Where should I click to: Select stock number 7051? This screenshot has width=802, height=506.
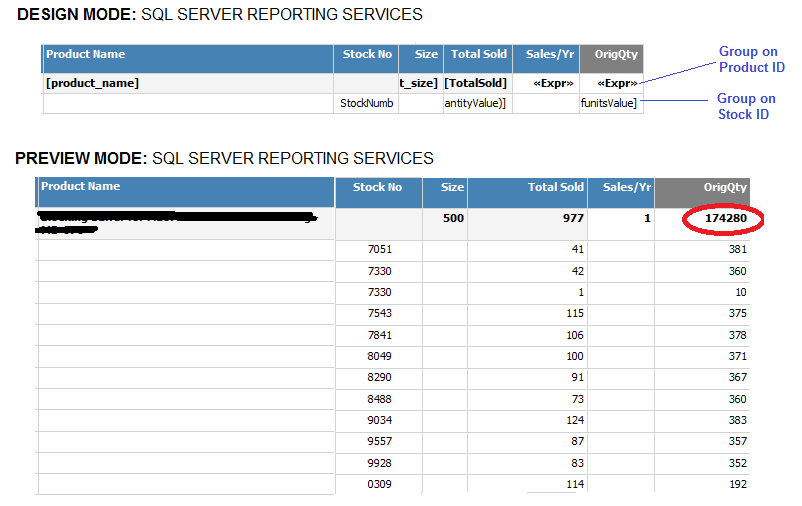[380, 250]
